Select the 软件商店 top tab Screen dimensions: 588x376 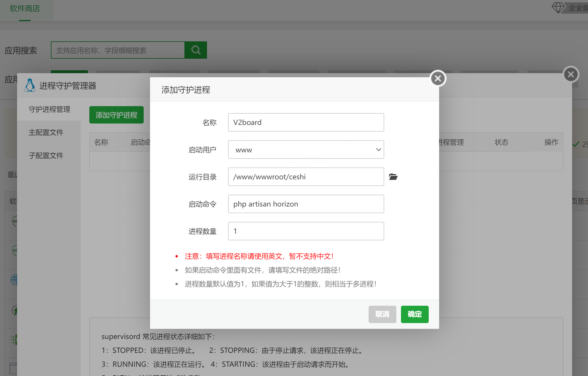25,9
